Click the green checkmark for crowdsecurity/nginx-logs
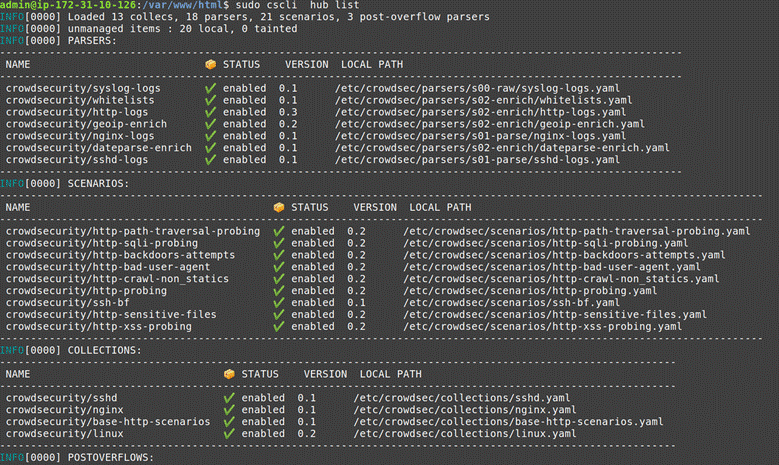779x465 pixels. pyautogui.click(x=211, y=136)
